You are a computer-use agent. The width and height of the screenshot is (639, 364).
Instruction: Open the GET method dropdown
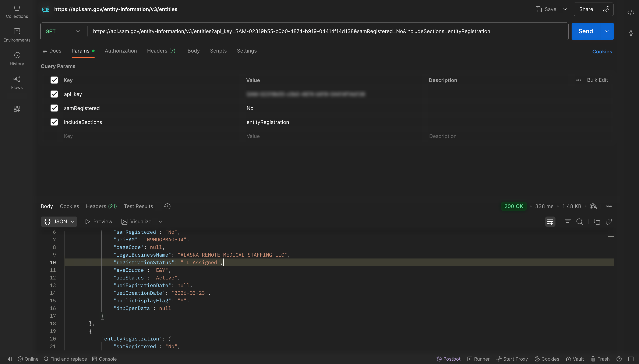tap(63, 32)
